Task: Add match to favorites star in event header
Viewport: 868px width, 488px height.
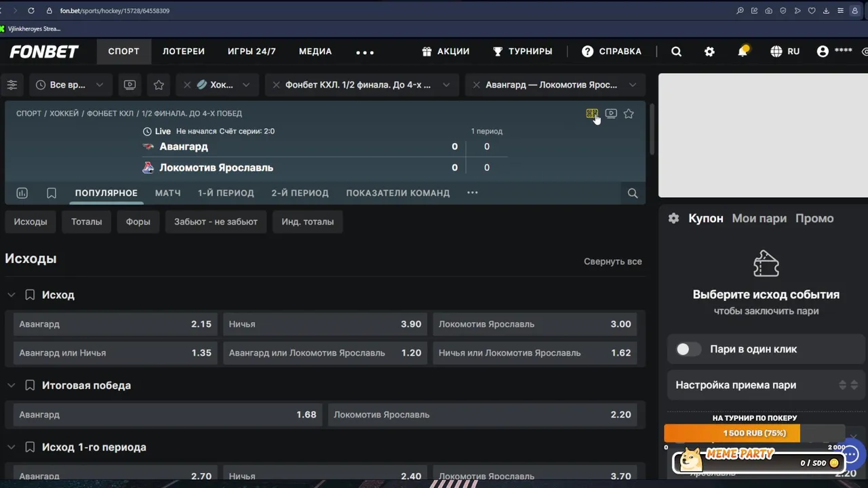Action: [629, 114]
